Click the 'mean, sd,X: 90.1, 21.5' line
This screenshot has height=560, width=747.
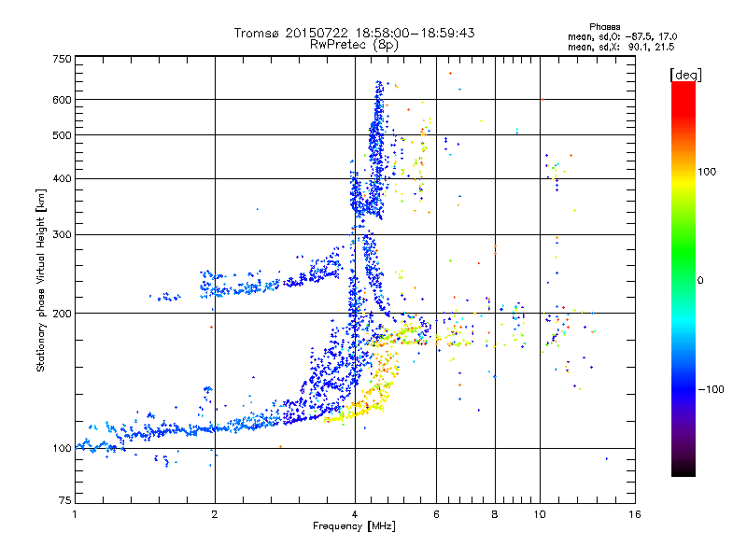621,47
